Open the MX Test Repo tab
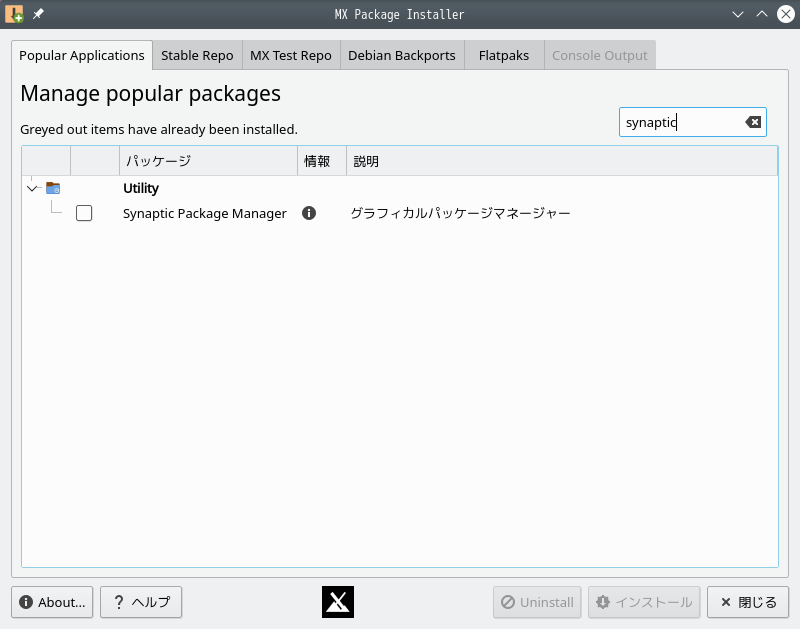Viewport: 800px width, 629px height. [x=291, y=55]
